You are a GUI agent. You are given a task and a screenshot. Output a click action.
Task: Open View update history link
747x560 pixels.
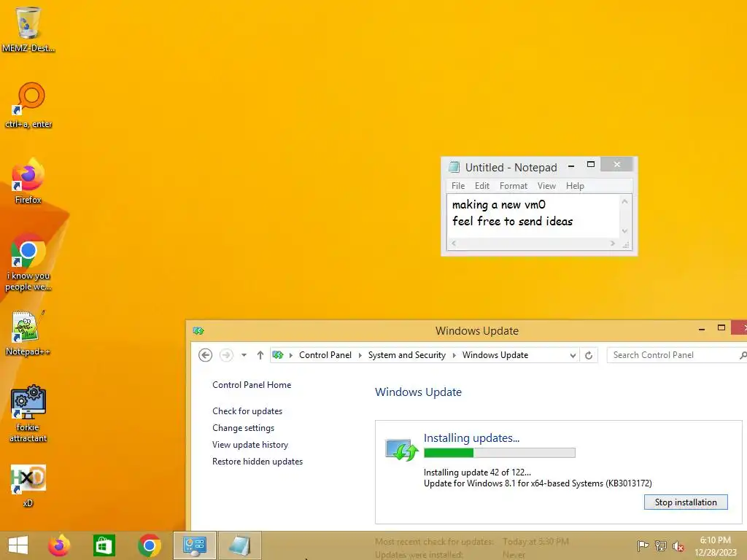(250, 445)
